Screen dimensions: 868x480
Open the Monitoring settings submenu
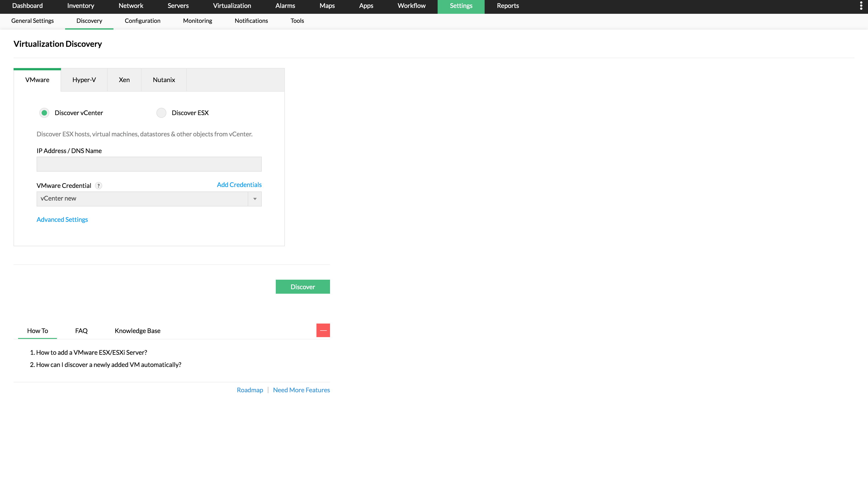click(x=198, y=21)
